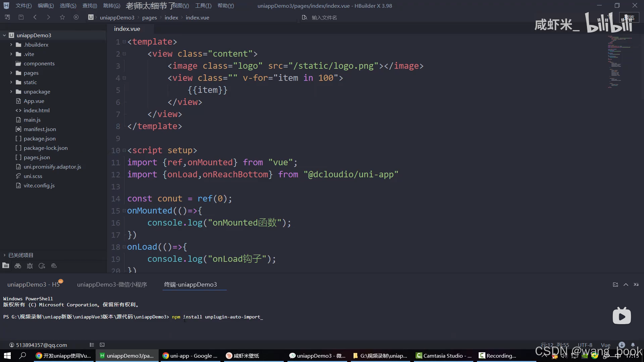Open vite.config.js in the project tree

point(39,185)
